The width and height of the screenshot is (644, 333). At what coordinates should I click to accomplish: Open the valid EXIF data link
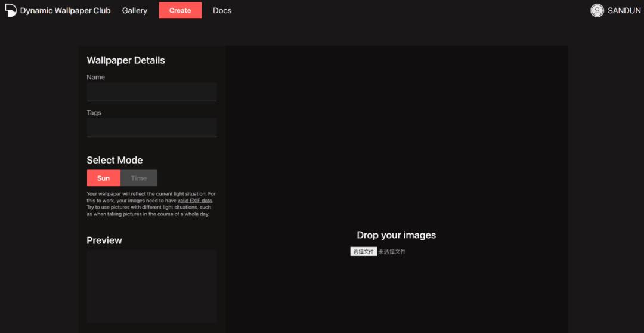pos(195,201)
